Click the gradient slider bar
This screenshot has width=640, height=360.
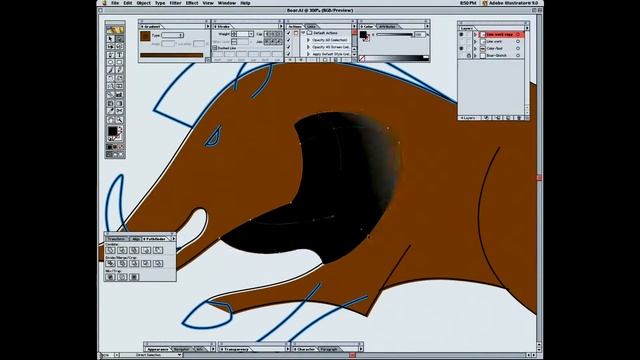(171, 55)
